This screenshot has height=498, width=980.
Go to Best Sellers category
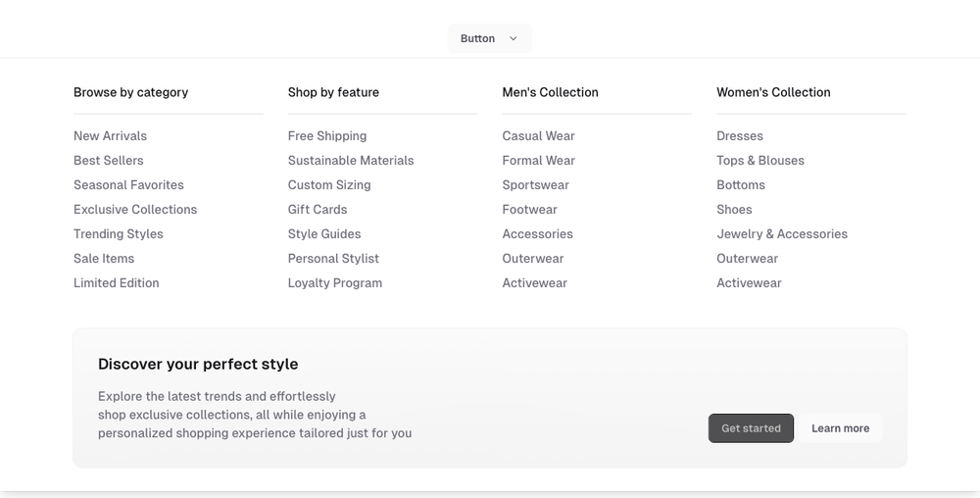click(x=108, y=161)
